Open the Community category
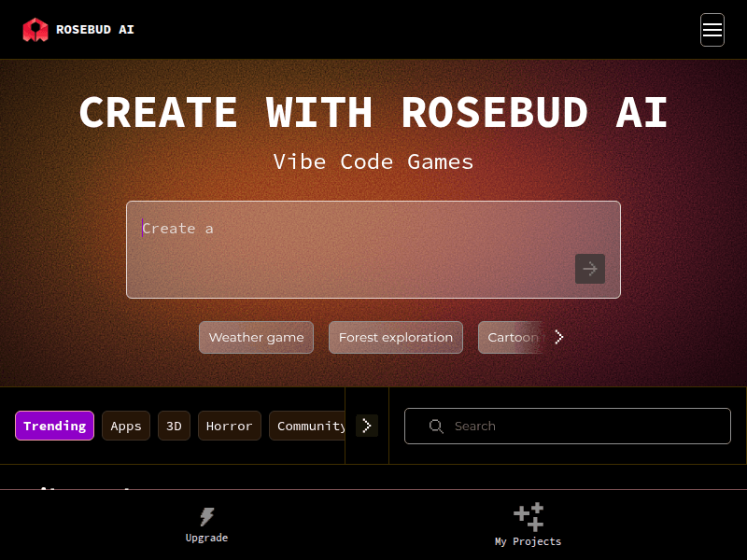This screenshot has height=560, width=747. coord(307,426)
